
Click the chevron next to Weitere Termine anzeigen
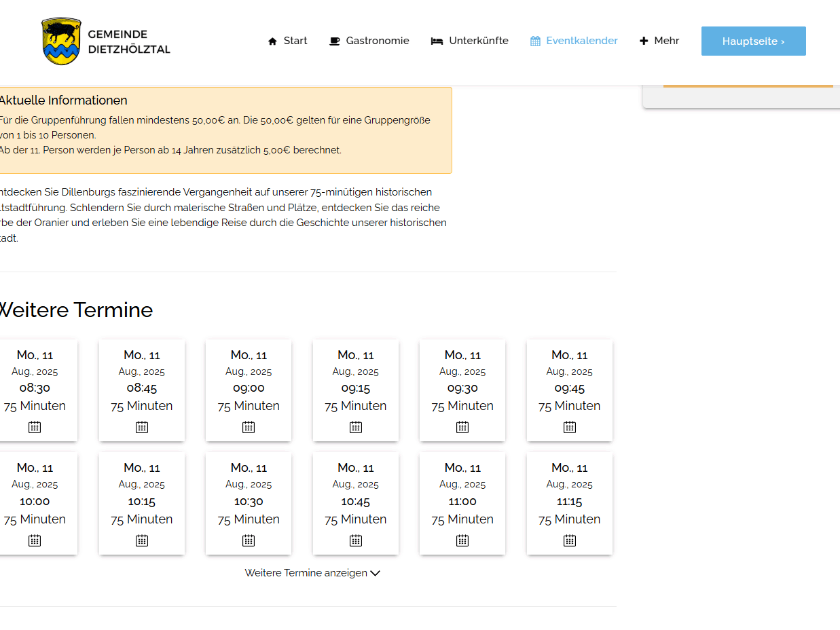click(375, 573)
